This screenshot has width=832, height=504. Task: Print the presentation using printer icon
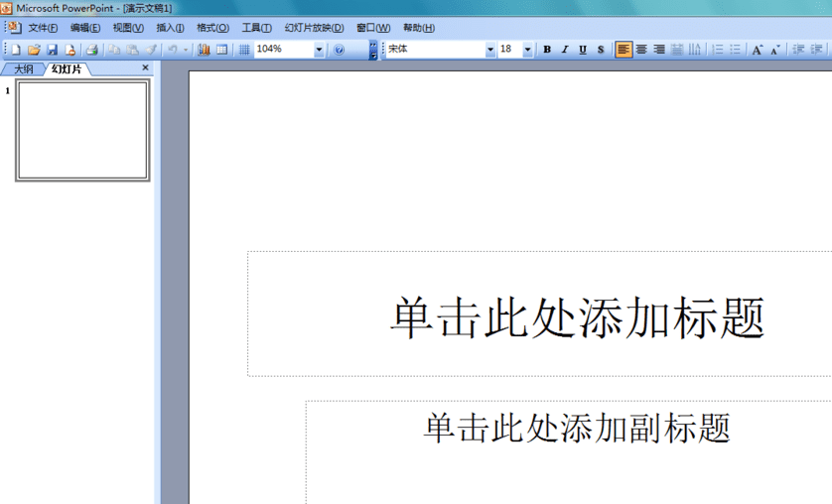pyautogui.click(x=91, y=50)
